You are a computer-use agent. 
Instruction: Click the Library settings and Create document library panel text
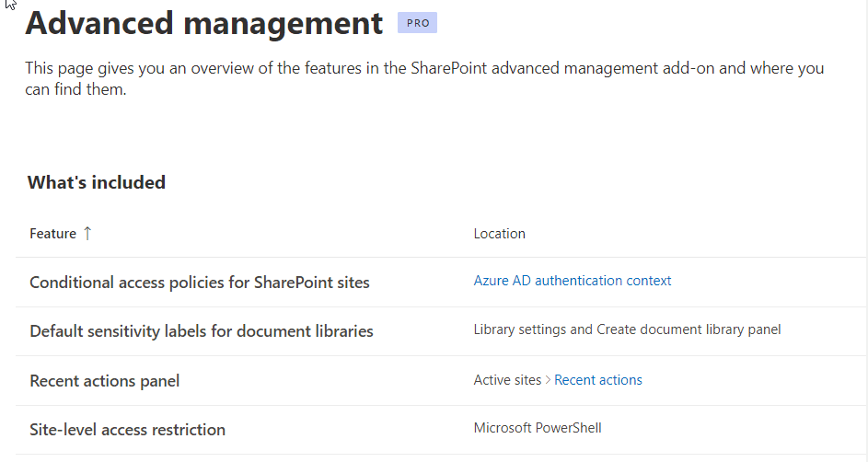pos(627,329)
